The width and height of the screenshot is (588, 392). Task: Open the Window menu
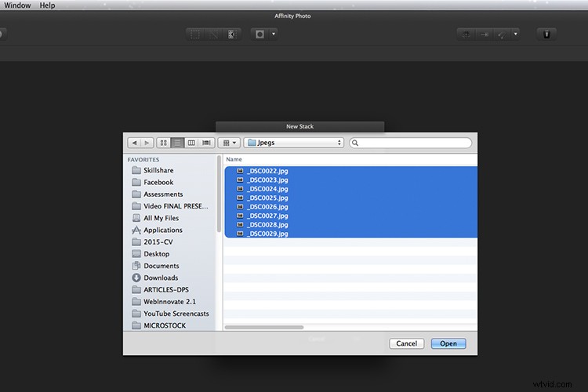point(17,5)
